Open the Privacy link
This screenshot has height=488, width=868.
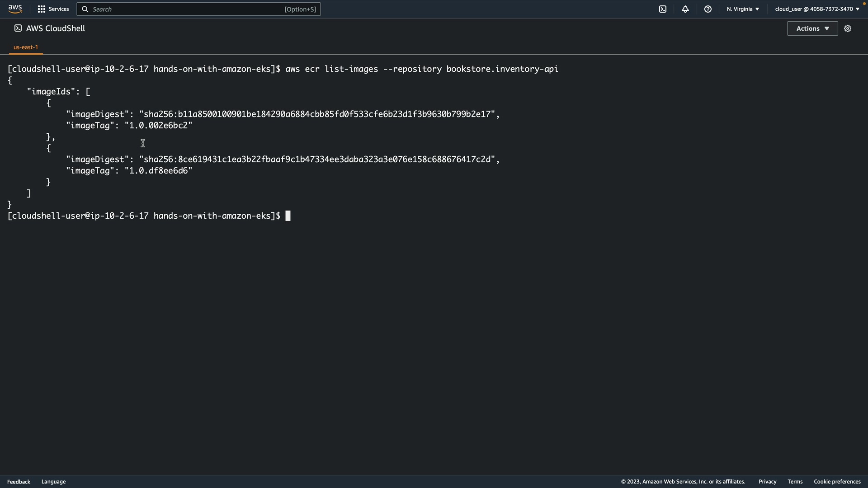pyautogui.click(x=767, y=482)
